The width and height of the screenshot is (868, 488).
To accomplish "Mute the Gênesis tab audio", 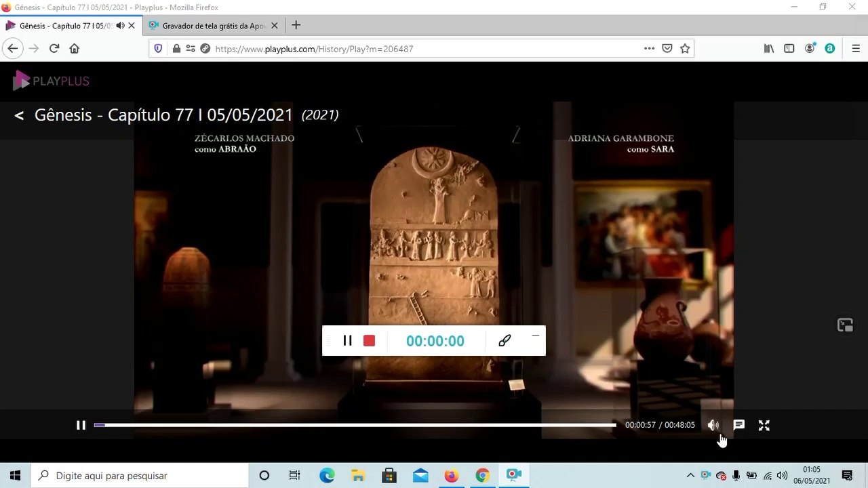I will click(x=120, y=26).
